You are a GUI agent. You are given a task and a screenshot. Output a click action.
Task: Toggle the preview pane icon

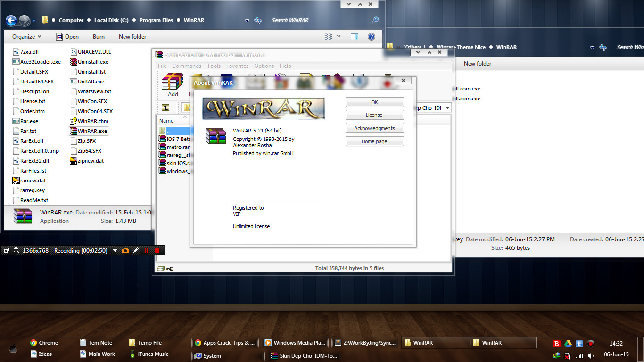coord(355,37)
